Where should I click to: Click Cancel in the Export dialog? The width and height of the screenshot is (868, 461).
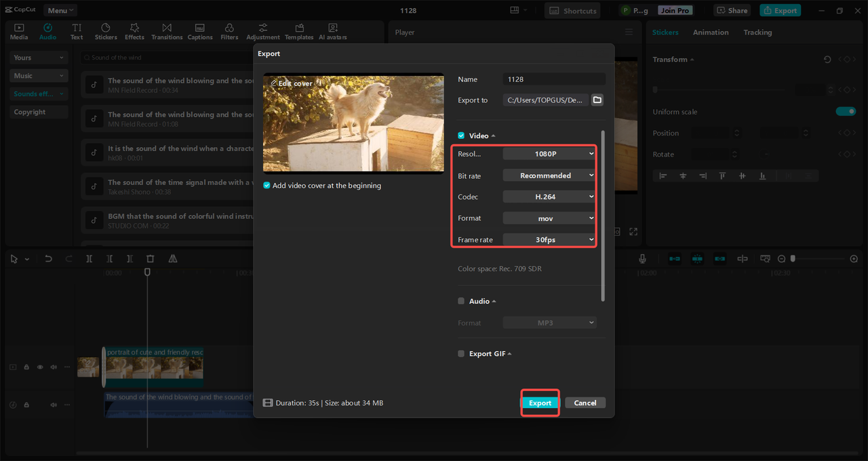585,403
